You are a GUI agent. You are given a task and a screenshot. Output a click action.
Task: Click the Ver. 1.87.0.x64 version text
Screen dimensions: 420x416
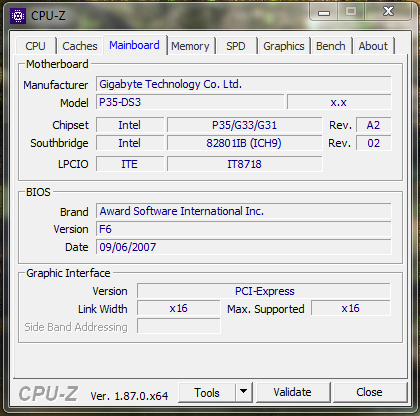(129, 396)
